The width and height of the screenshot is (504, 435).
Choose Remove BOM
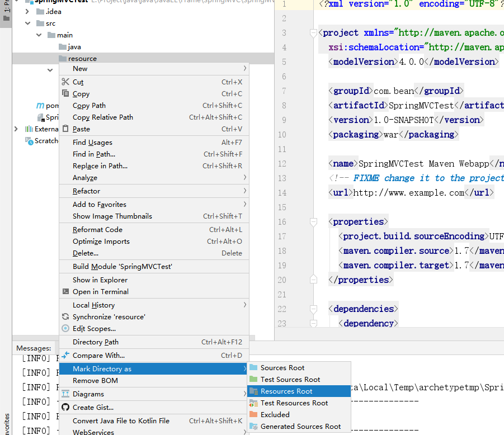click(154, 380)
